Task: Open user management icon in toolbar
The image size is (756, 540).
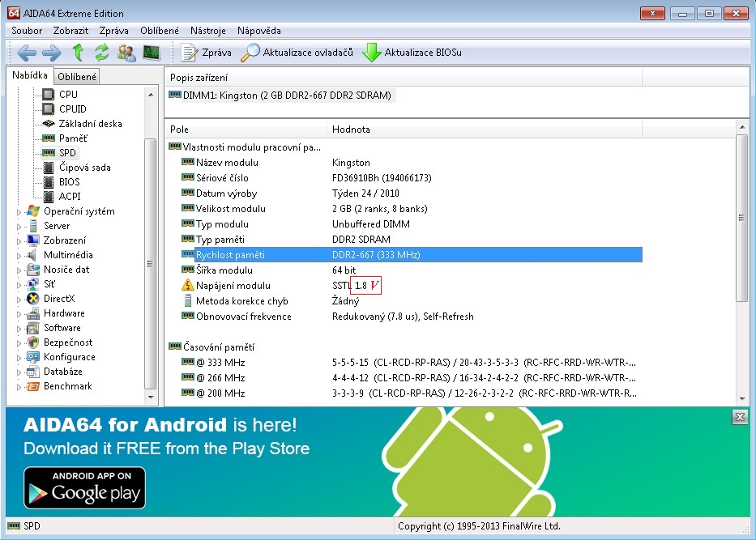Action: tap(126, 53)
